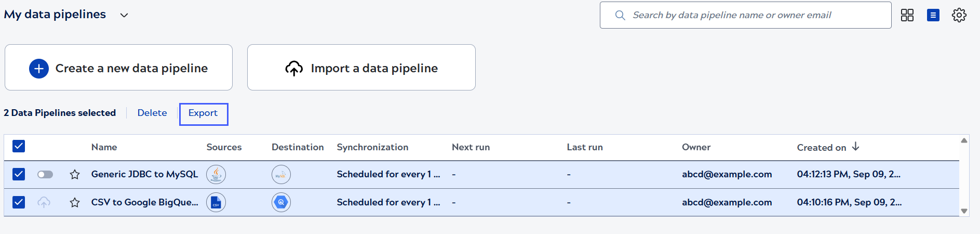
Task: Click the cloud upload icon in CSV row
Action: click(44, 202)
